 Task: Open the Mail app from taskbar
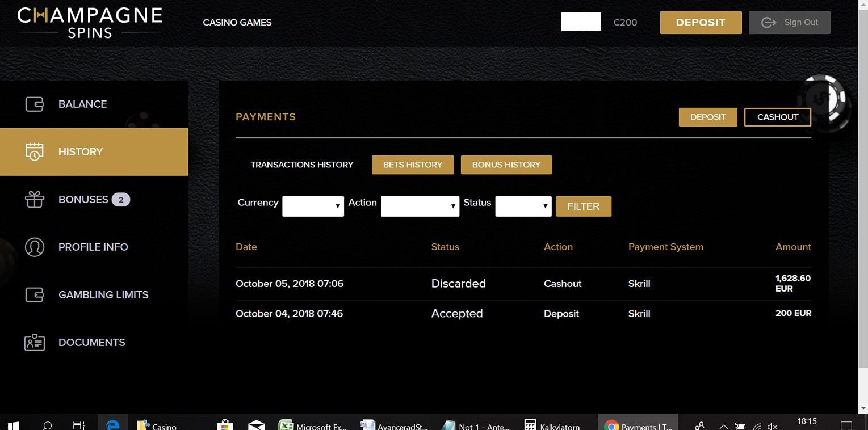pyautogui.click(x=257, y=425)
